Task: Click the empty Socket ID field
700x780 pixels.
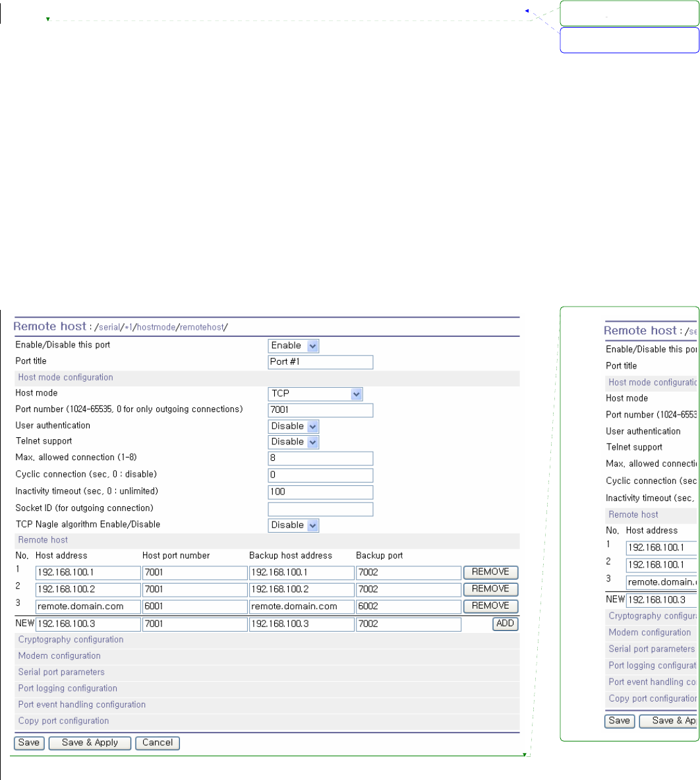Action: [320, 509]
